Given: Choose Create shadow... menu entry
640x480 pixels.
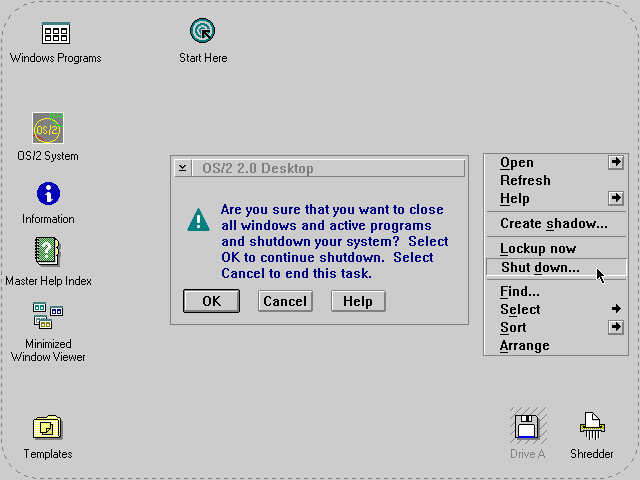Looking at the screenshot, I should [556, 224].
